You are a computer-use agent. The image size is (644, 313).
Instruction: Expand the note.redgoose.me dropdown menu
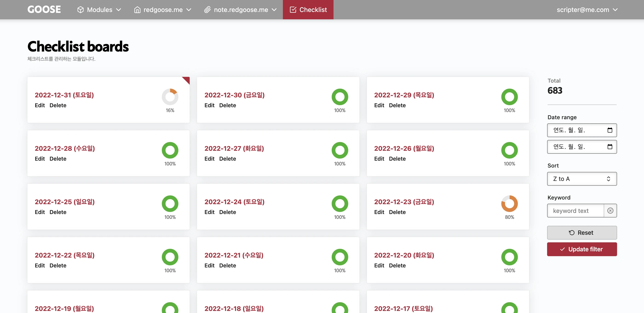coord(241,10)
